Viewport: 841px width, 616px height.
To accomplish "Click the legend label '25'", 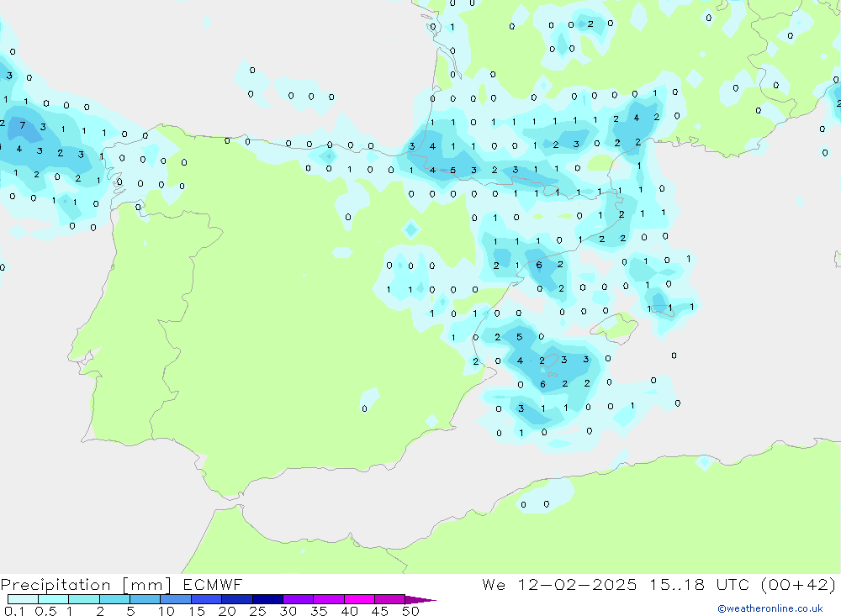I will click(257, 611).
